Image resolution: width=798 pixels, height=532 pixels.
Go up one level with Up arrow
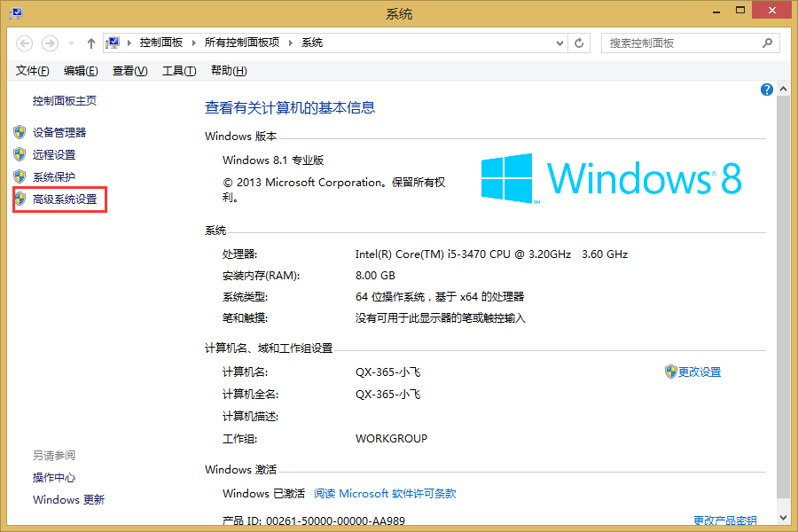91,43
